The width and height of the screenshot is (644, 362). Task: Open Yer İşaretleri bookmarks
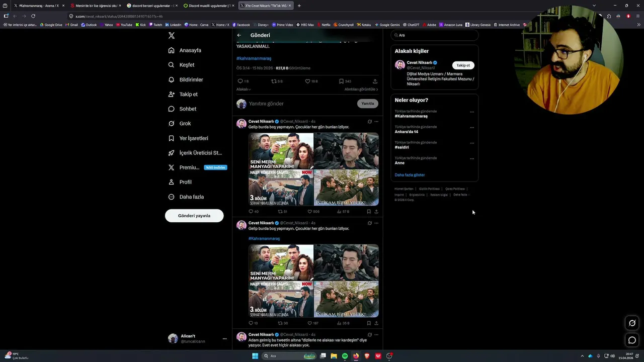tap(188, 138)
